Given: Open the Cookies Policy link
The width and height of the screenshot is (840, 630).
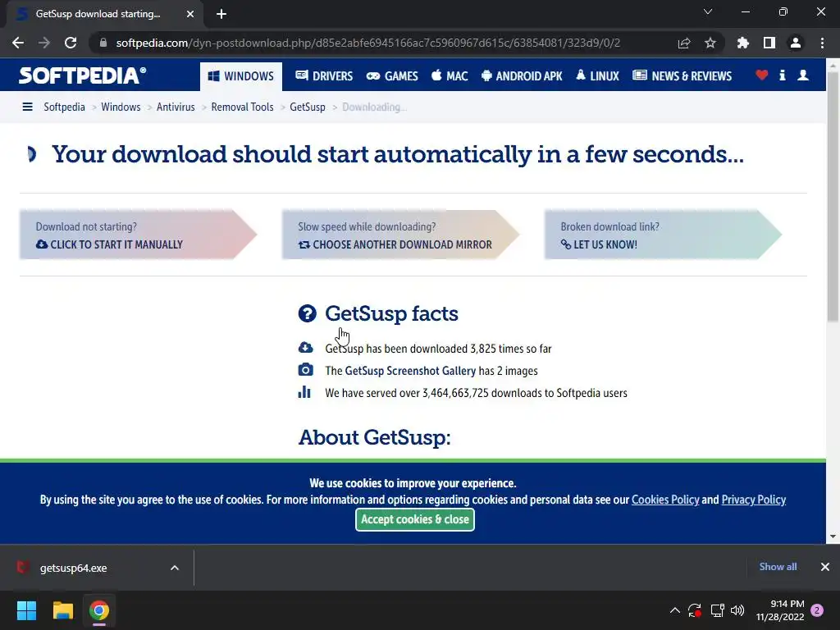Looking at the screenshot, I should pyautogui.click(x=665, y=500).
